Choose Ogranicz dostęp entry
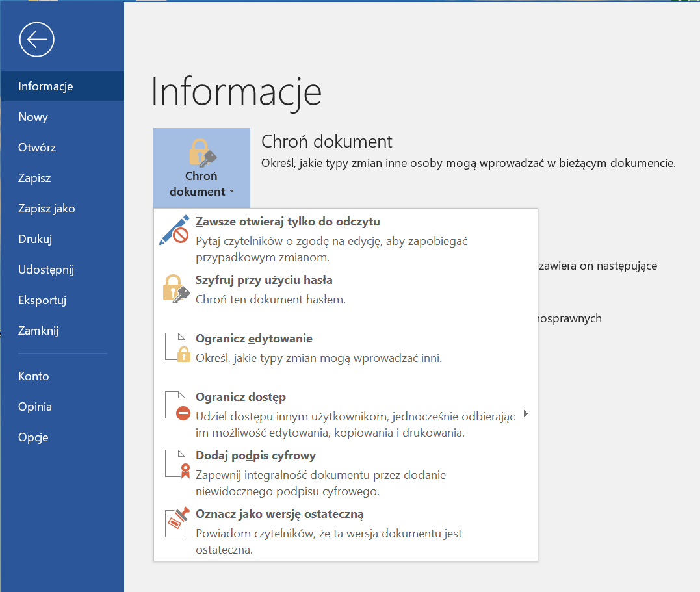 (346, 414)
